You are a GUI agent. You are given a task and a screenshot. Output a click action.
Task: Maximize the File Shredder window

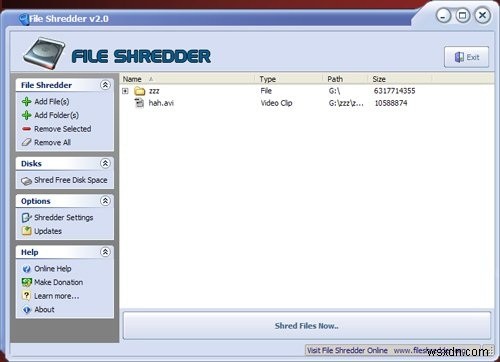click(x=463, y=15)
